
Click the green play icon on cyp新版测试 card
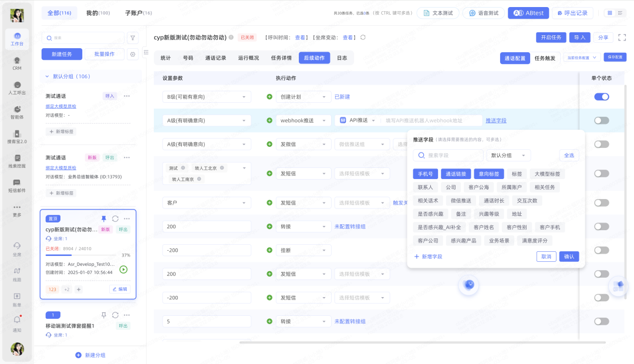(123, 269)
